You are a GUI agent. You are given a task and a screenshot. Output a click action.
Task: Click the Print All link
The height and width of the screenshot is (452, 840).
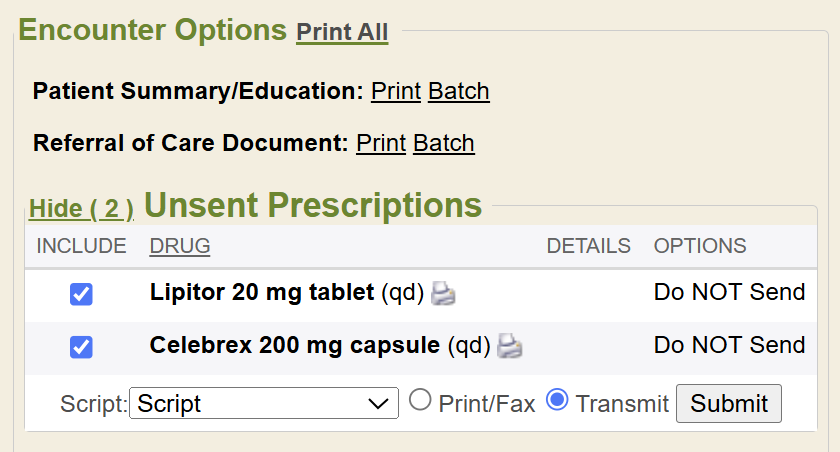pos(342,32)
